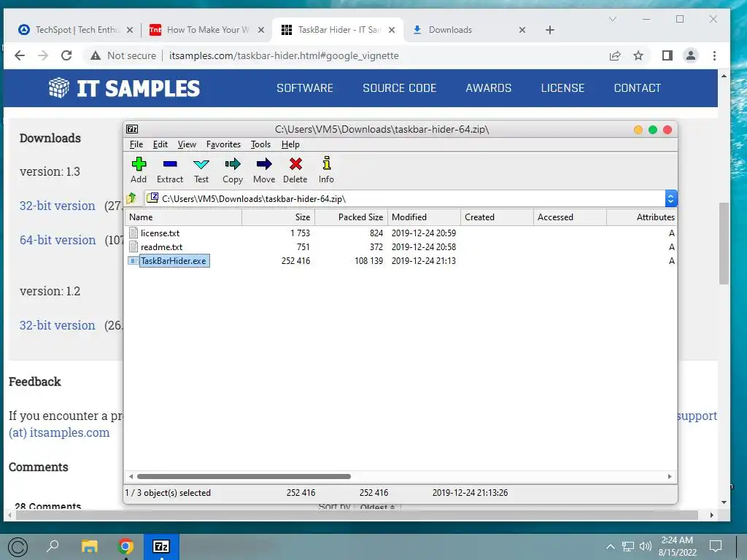Open the CONTACT nav link
This screenshot has width=747, height=560.
[x=637, y=88]
